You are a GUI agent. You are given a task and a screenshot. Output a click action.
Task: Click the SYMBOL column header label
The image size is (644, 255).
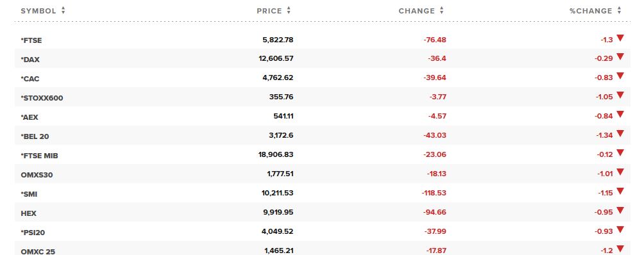click(38, 11)
